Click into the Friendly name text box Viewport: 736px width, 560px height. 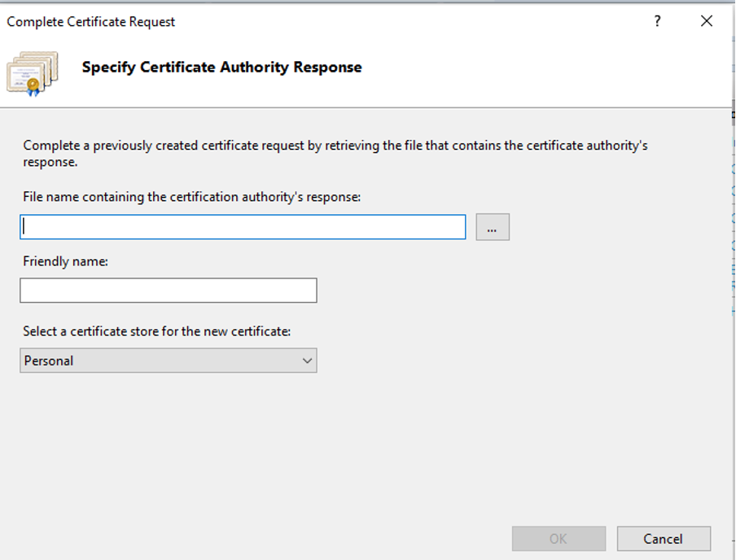(x=169, y=290)
